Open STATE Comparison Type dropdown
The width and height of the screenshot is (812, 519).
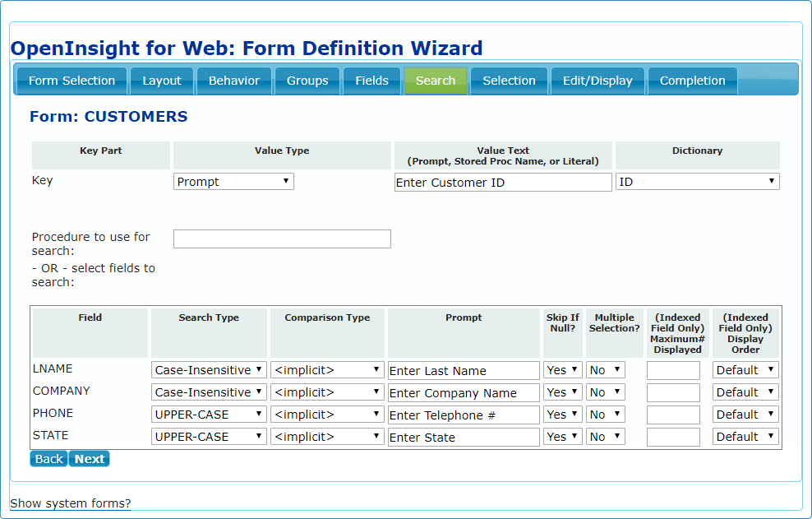coord(327,437)
